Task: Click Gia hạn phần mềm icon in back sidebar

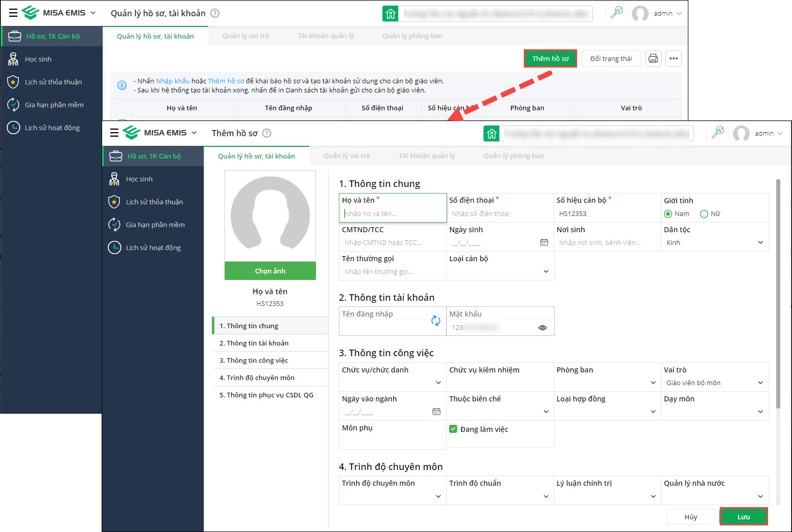Action: (x=13, y=105)
